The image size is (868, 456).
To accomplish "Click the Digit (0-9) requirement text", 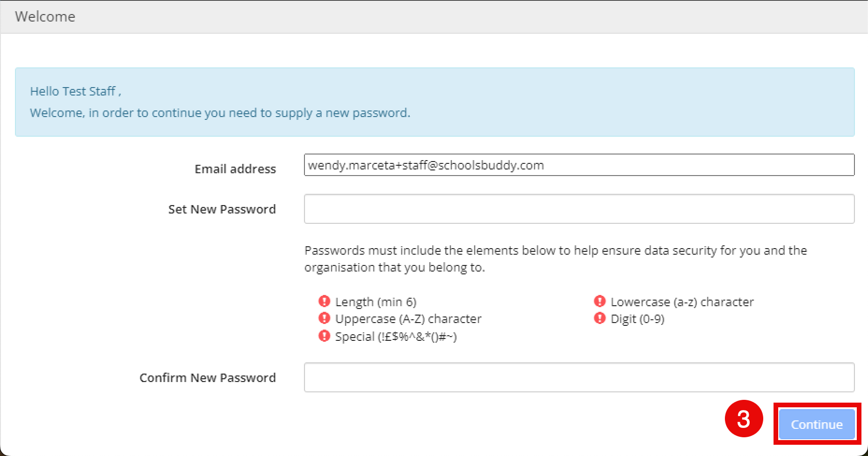I will click(637, 319).
